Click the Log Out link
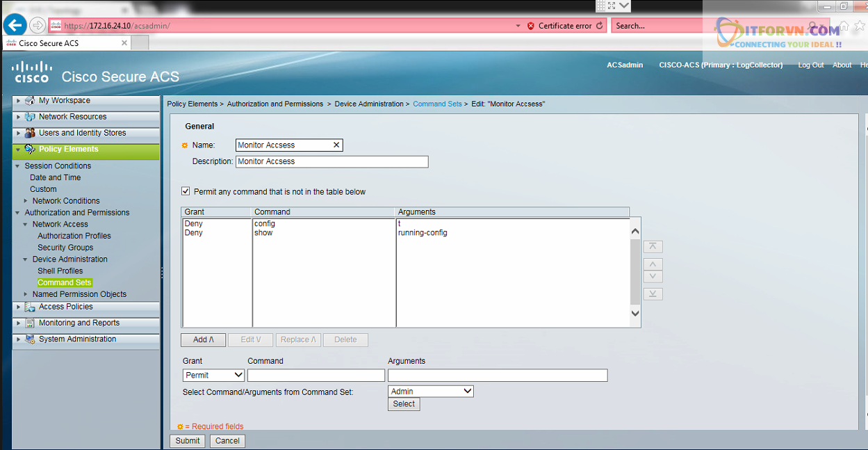 [810, 65]
